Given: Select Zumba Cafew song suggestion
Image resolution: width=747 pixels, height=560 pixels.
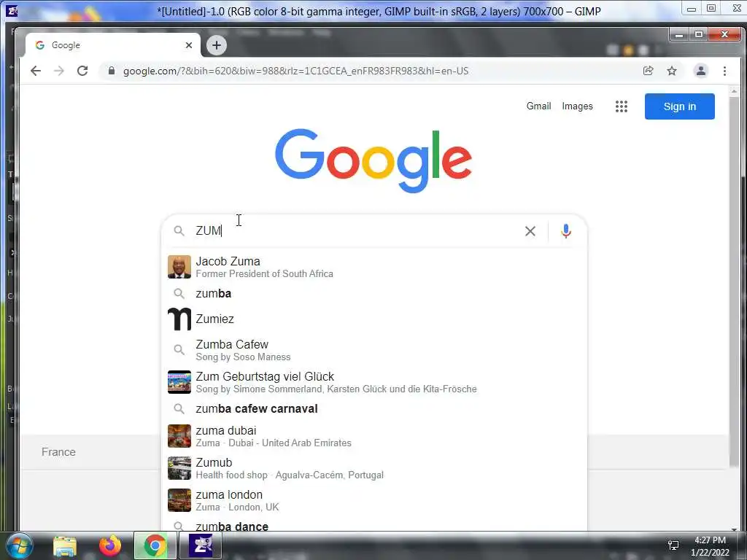Looking at the screenshot, I should 374,350.
